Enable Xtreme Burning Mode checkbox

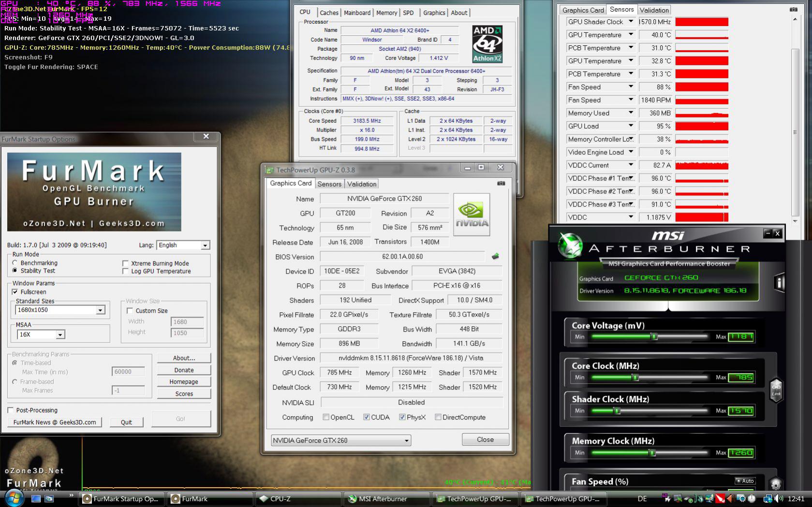pos(125,263)
